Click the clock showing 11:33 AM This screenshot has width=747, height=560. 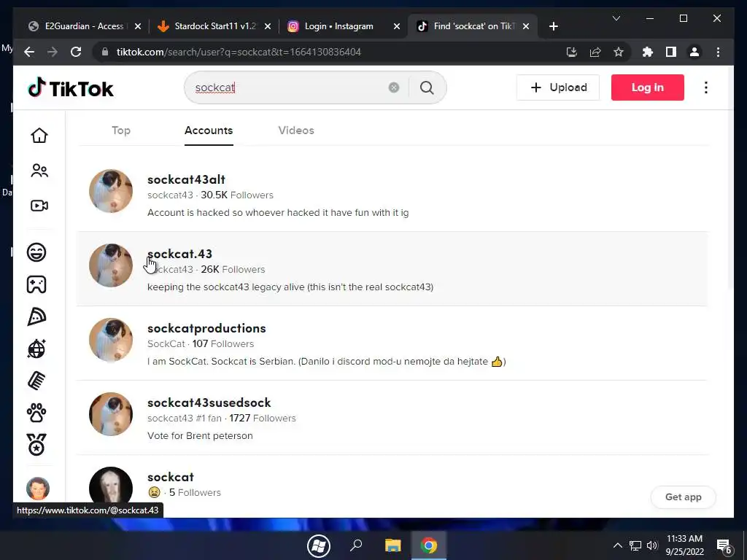click(x=684, y=539)
